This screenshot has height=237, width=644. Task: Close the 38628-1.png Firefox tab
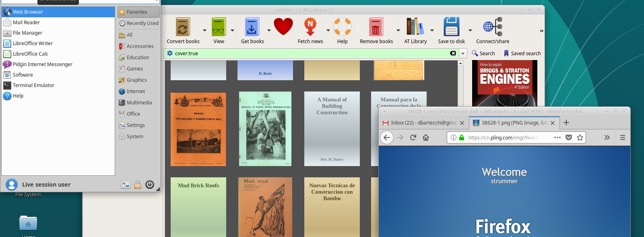[553, 123]
